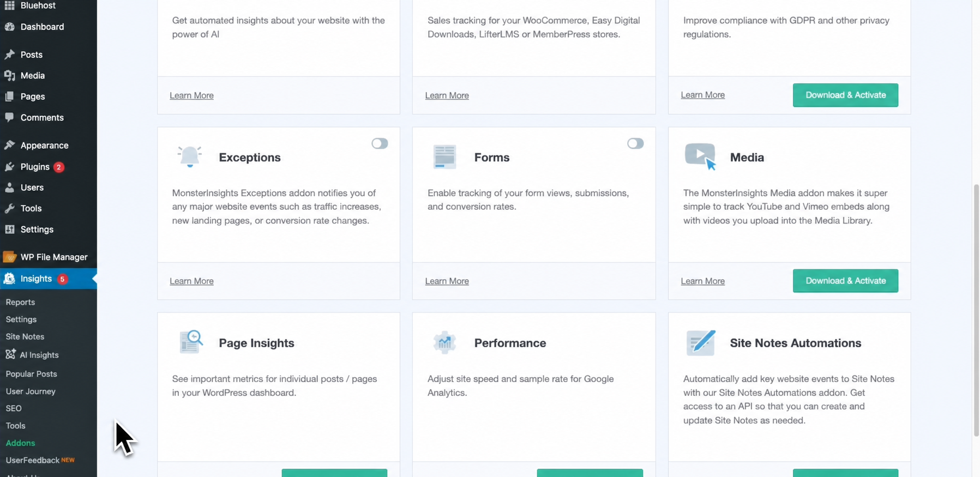Image resolution: width=980 pixels, height=477 pixels.
Task: Click the Settings sliders icon
Action: [x=9, y=230]
